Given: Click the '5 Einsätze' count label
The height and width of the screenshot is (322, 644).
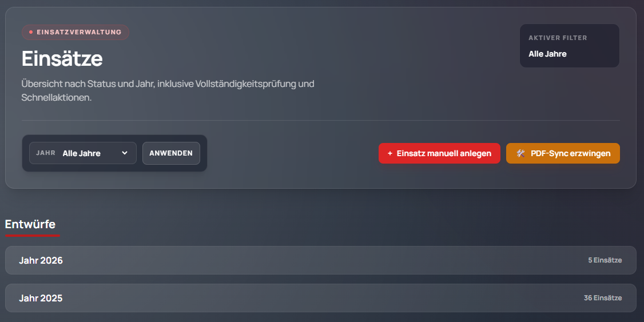Looking at the screenshot, I should (605, 260).
